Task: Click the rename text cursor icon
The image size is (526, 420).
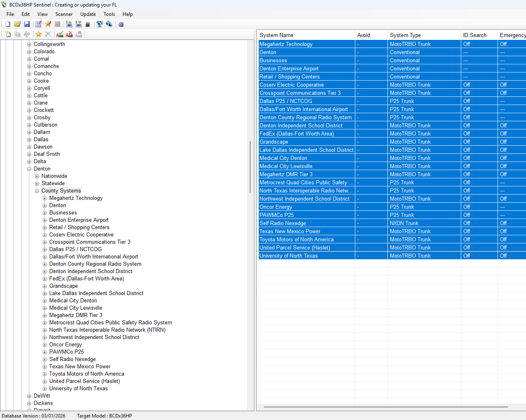Action: [26, 34]
